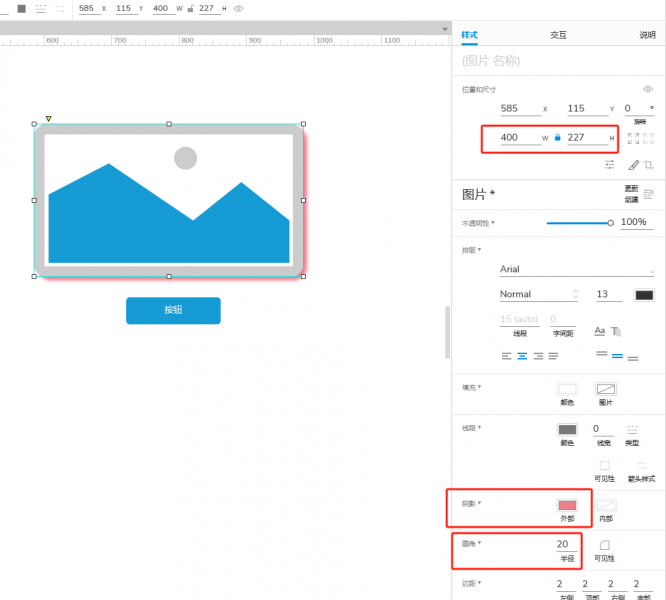Open the Arial font family dropdown
This screenshot has height=600, width=666.
(x=576, y=269)
